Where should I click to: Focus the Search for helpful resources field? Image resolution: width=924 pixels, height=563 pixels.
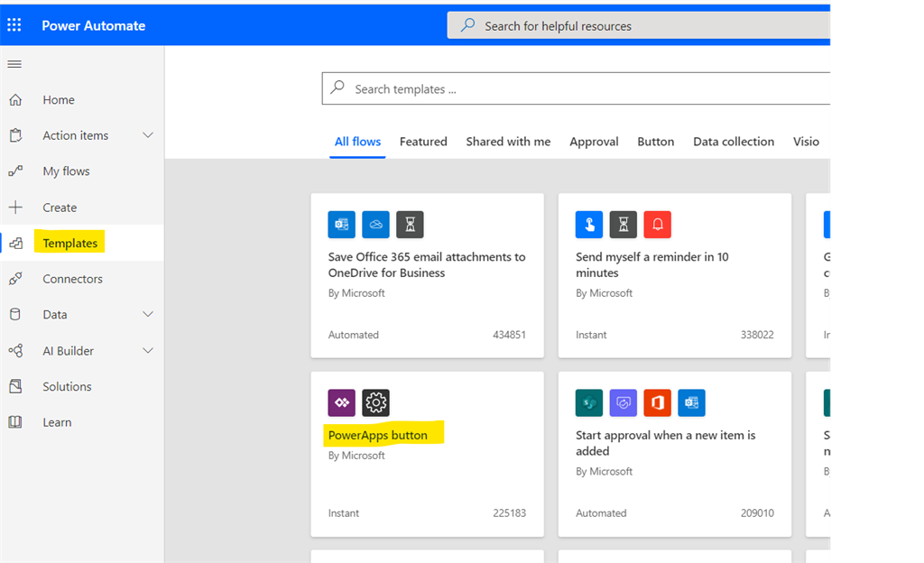638,25
